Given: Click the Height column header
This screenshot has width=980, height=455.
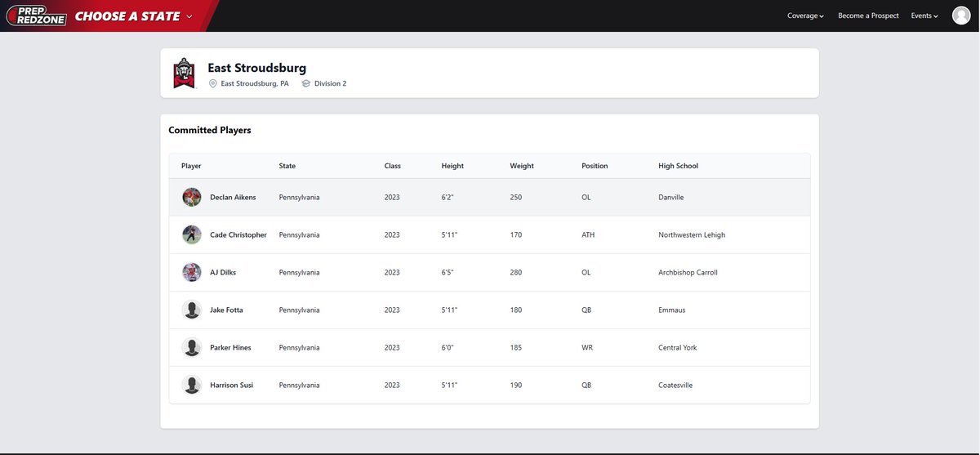Looking at the screenshot, I should (x=452, y=166).
